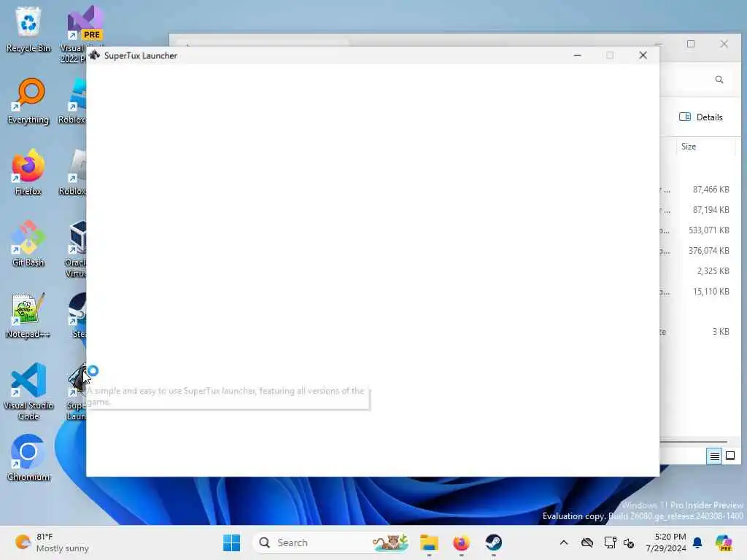Minimize the SuperTux Launcher window
This screenshot has height=560, width=747.
tap(578, 55)
